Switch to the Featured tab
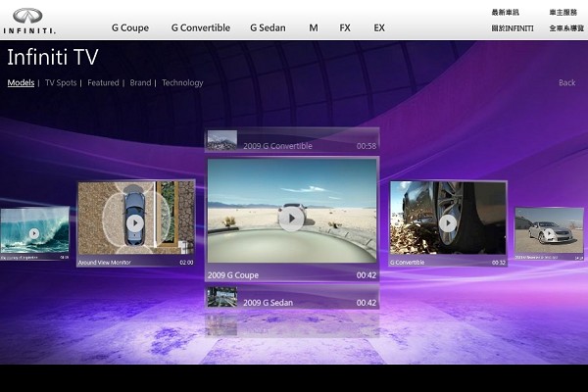 pyautogui.click(x=103, y=83)
